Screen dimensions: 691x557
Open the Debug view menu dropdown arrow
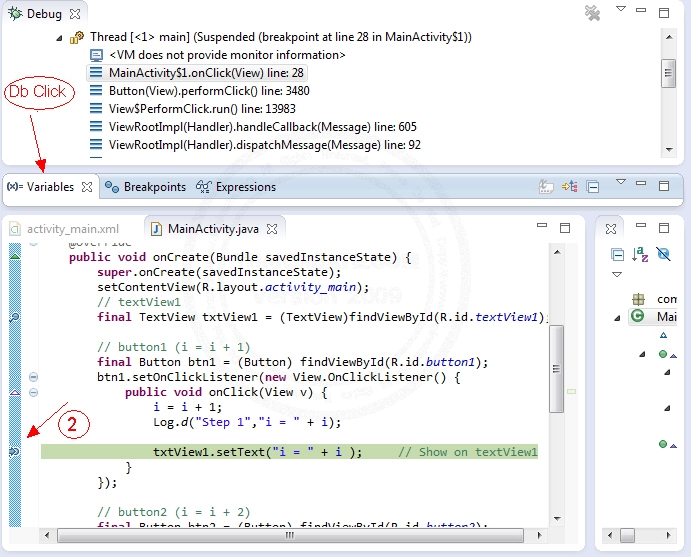point(621,9)
